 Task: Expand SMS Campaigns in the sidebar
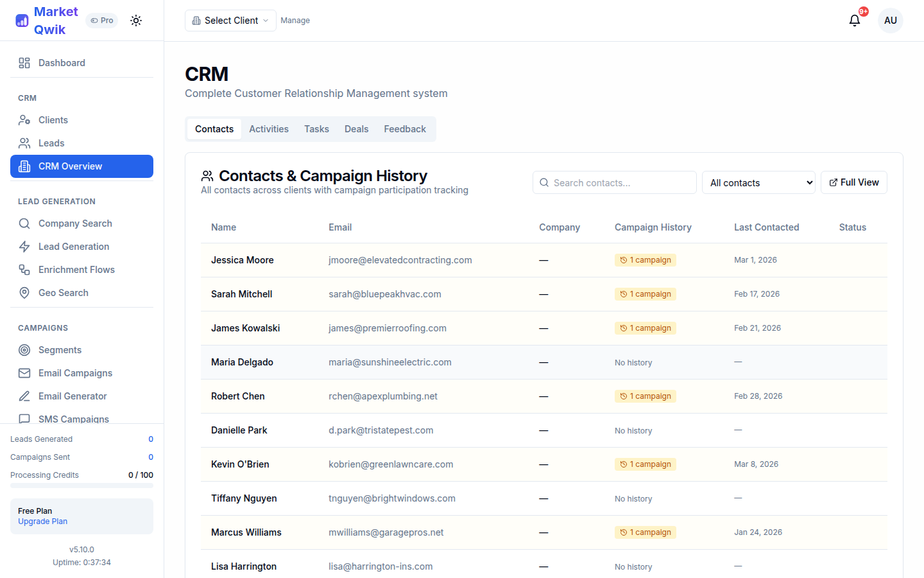[73, 419]
